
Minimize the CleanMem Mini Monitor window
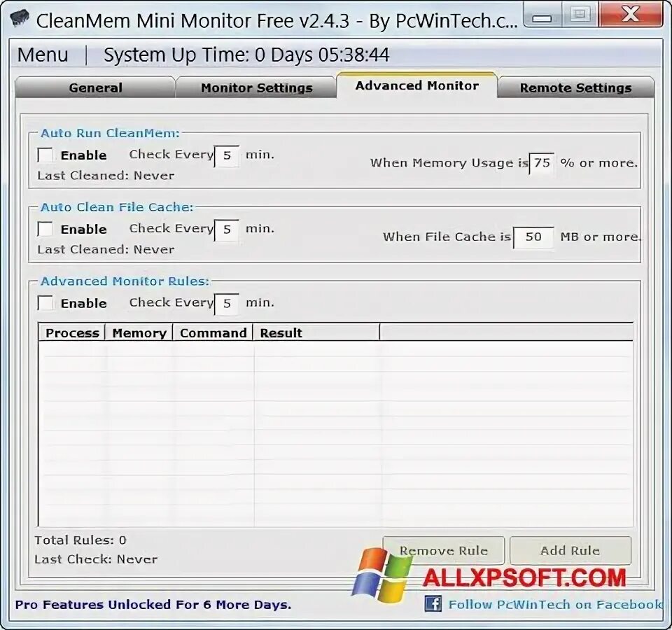pos(542,16)
